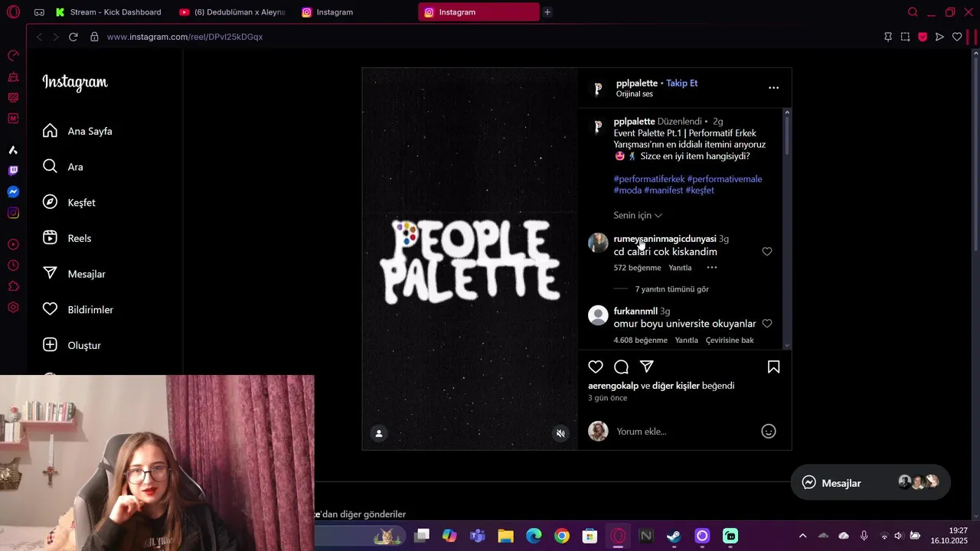This screenshot has height=551, width=980.
Task: Click the Yorum ekle comment field
Action: pos(685,432)
